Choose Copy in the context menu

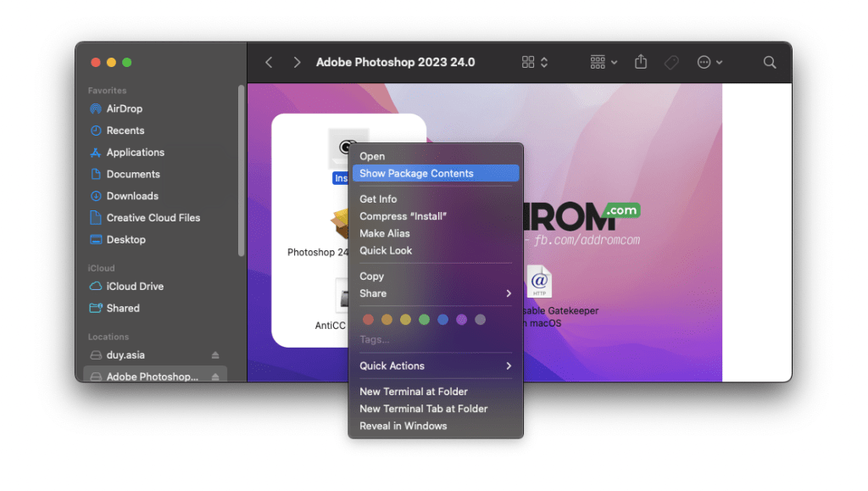436,276
